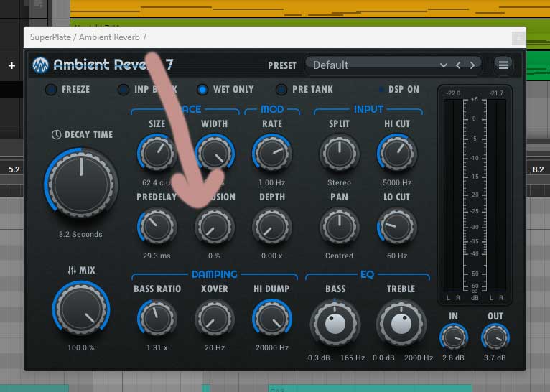Click the 0.00 x depth value
550x392 pixels.
click(272, 256)
